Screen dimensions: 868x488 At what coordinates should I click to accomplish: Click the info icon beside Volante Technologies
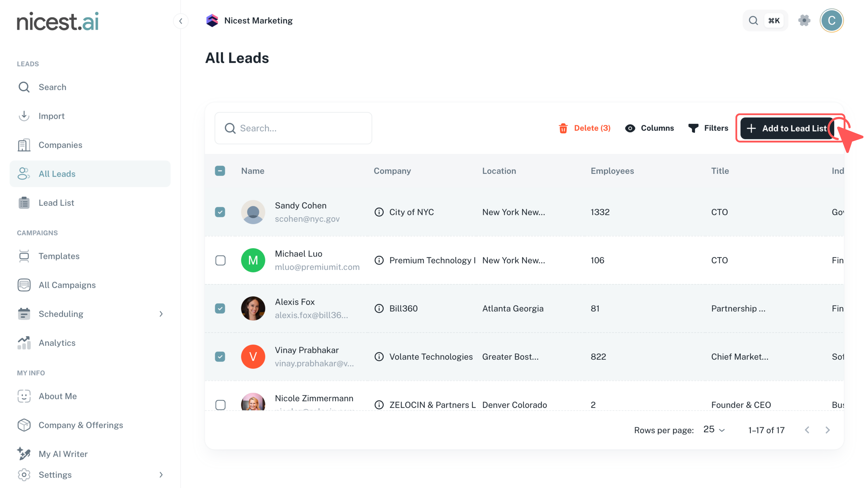pos(379,357)
